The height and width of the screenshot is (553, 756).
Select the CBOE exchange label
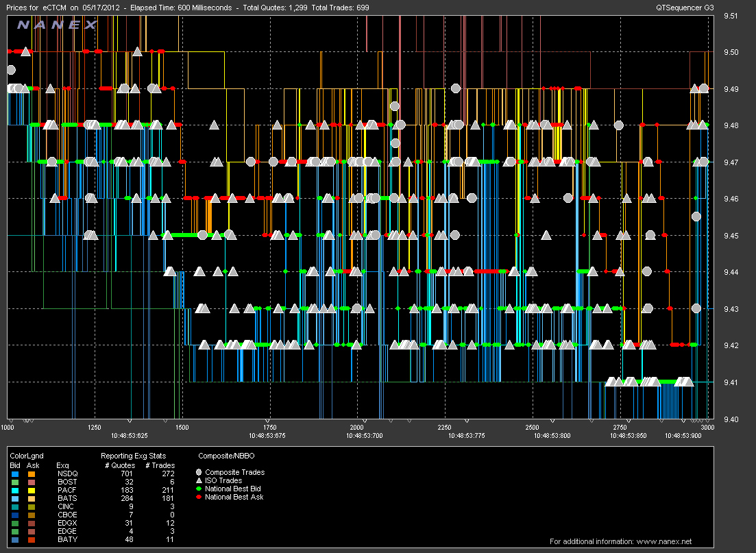67,515
